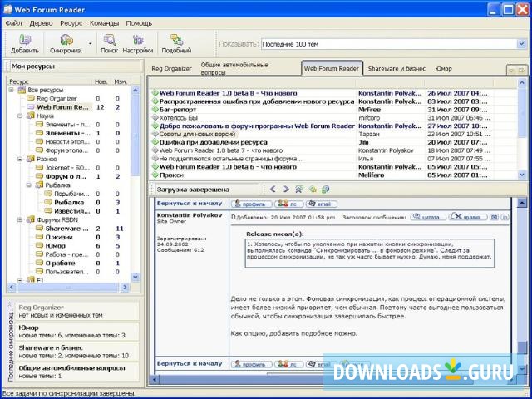Open the Прокси topic
Viewport: 532px width, 399px height.
(x=171, y=175)
